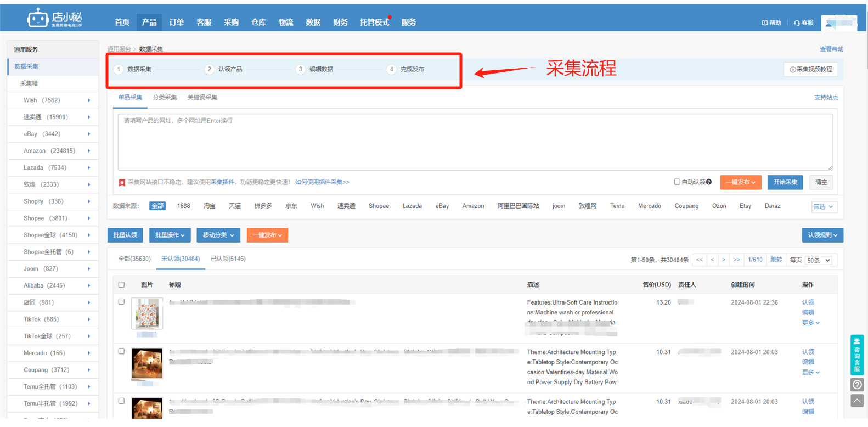Image resolution: width=868 pixels, height=427 pixels.
Task: Open the 查看帮助 link
Action: (x=831, y=49)
